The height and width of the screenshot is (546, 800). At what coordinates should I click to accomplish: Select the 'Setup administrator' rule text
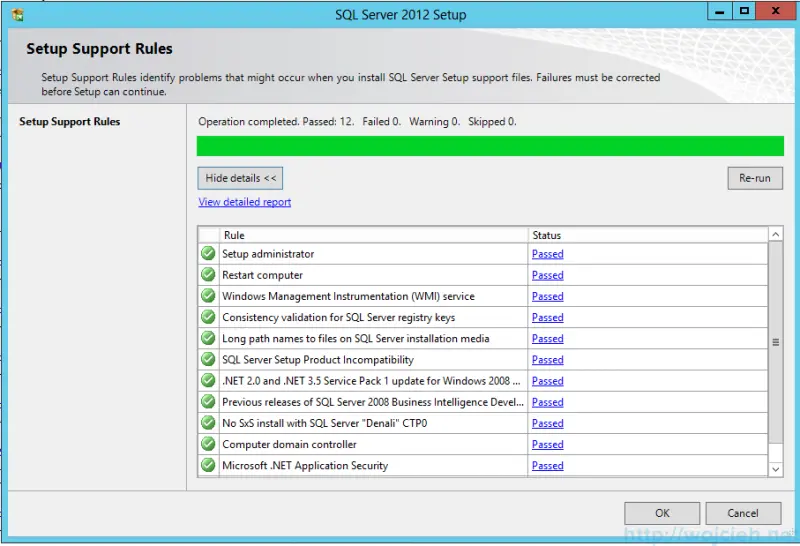[x=268, y=254]
